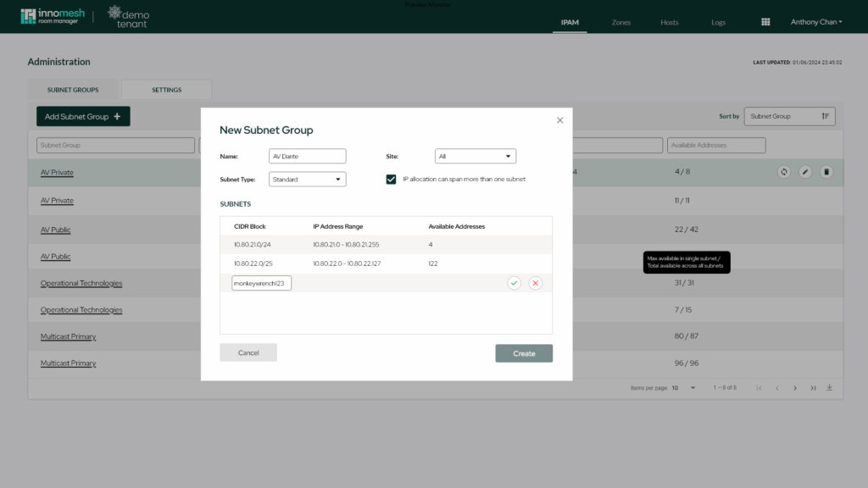Viewport: 868px width, 488px height.
Task: Open the Settings tab
Action: [x=166, y=90]
